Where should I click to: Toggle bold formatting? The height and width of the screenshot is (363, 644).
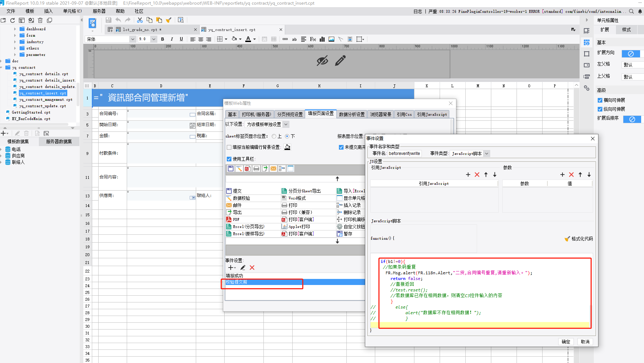pyautogui.click(x=162, y=39)
